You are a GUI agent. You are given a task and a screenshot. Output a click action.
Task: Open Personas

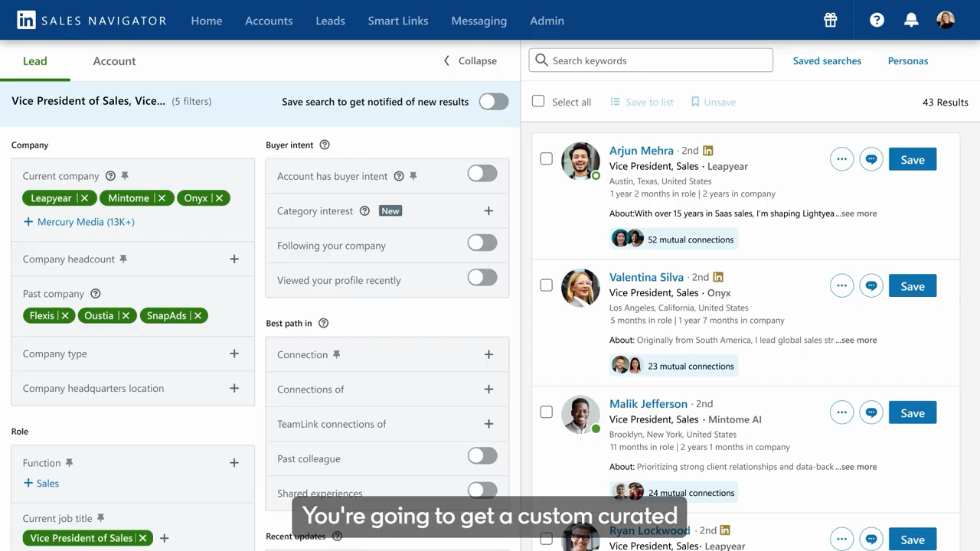click(x=908, y=60)
